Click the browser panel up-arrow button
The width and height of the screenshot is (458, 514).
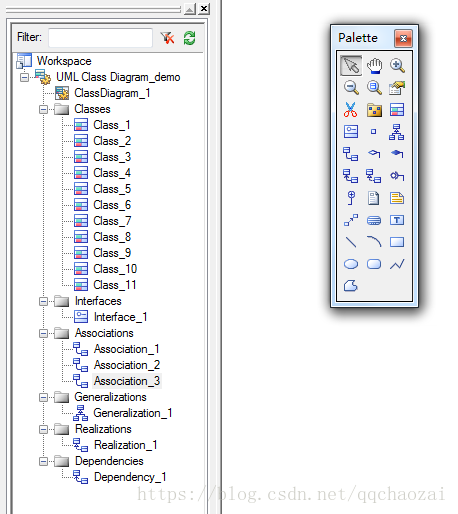tap(190, 9)
